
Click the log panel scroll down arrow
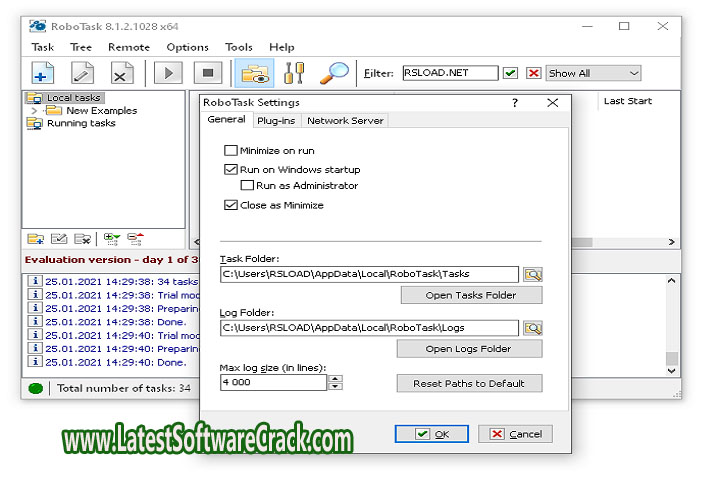point(671,371)
